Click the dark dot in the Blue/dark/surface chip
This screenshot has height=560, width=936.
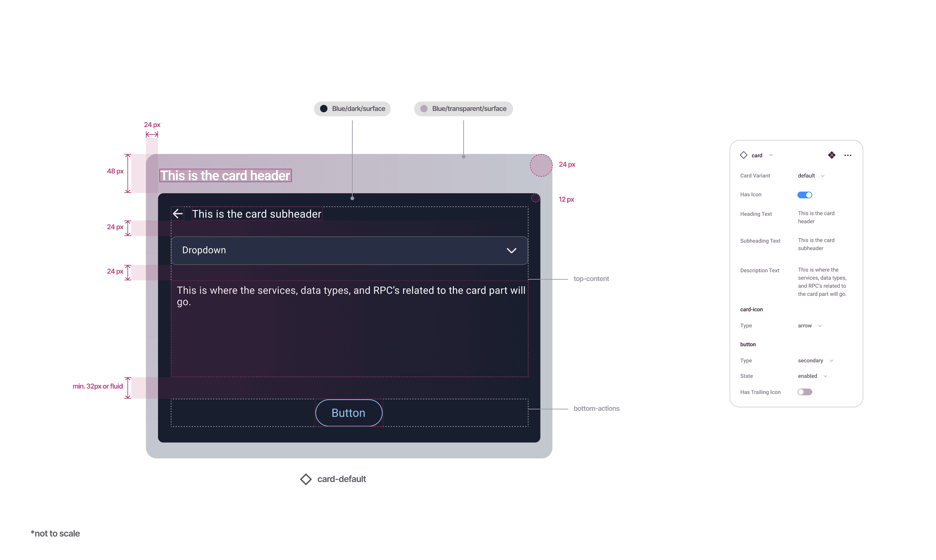323,109
